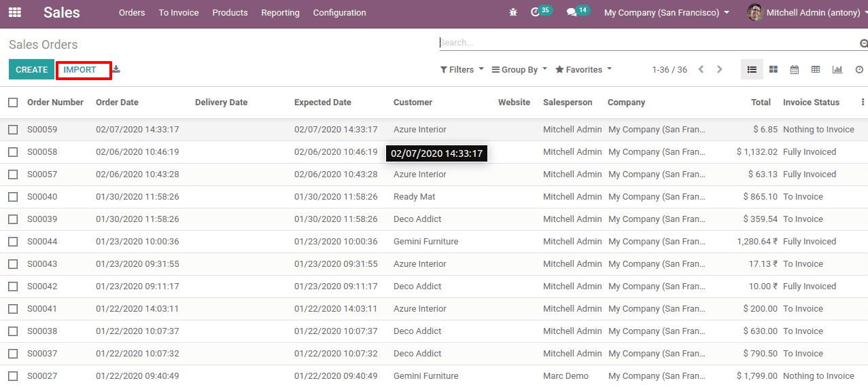Check the box for order S00057
Screen dimensions: 868x387
coord(13,174)
